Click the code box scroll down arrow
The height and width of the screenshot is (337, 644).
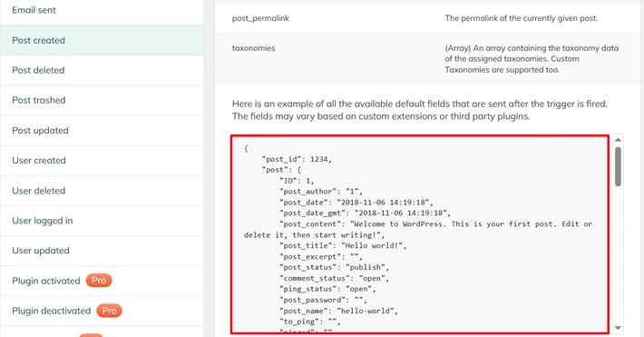(618, 328)
